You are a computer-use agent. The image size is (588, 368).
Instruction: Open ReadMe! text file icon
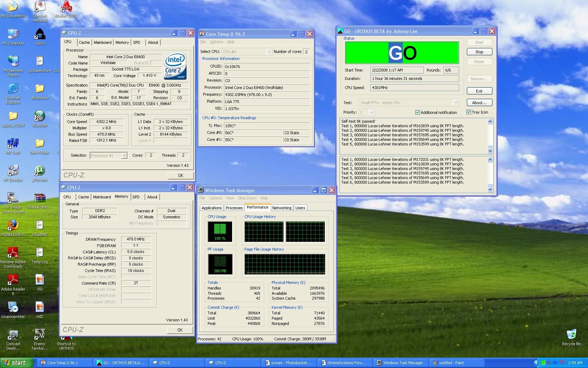coord(40,228)
